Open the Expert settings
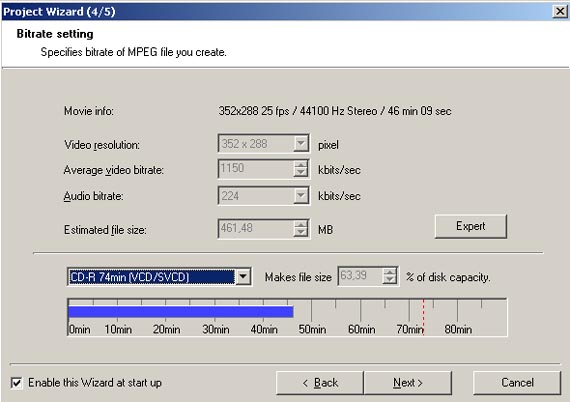Viewport: 570px width, 402px height. point(470,226)
